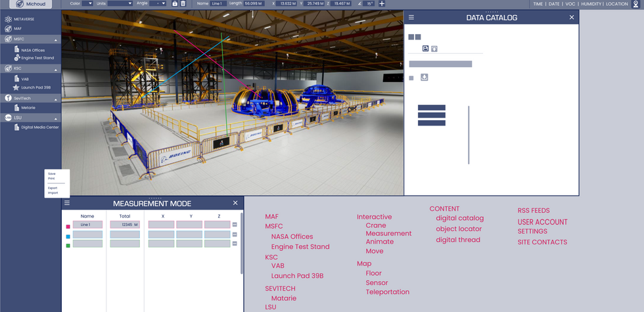Open the Color dropdown in toolbar
This screenshot has width=644, height=312.
point(87,3)
